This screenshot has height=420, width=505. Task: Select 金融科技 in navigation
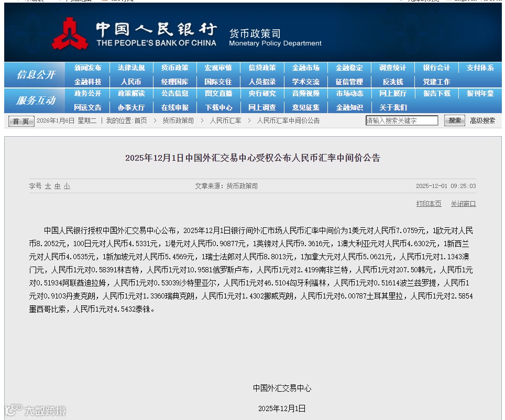click(87, 82)
